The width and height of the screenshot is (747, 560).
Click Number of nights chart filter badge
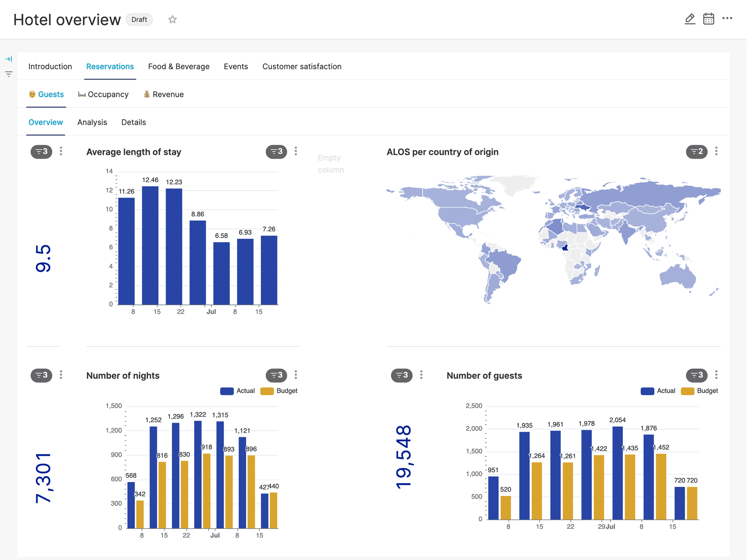276,375
